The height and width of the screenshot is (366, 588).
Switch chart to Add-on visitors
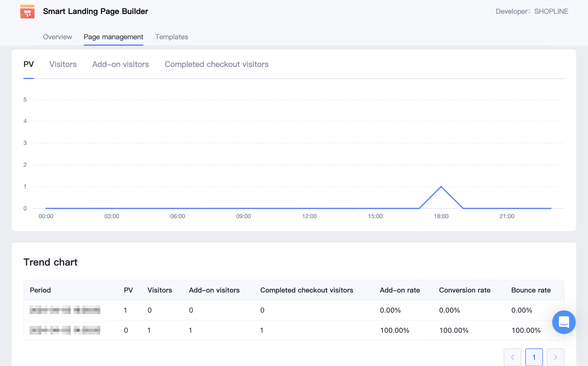[120, 64]
